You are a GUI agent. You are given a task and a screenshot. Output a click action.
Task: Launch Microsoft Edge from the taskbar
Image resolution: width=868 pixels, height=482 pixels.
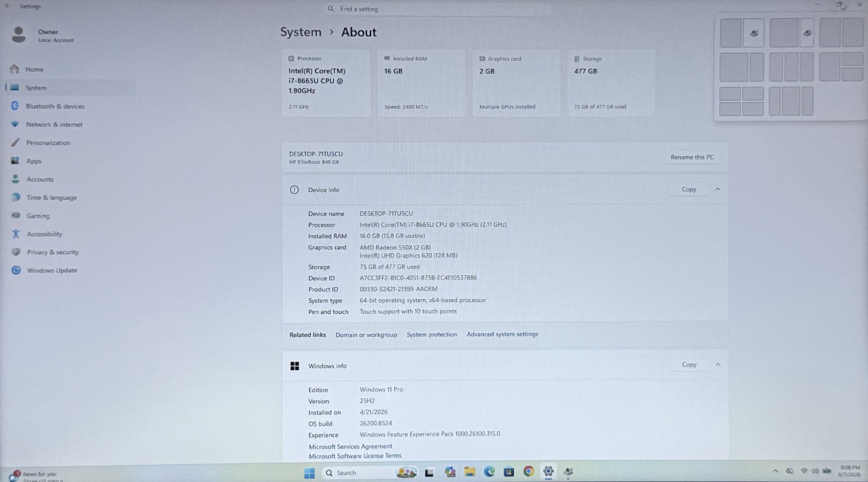489,472
